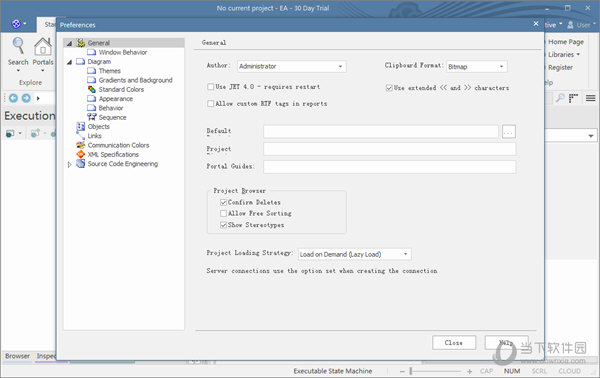Viewport: 600px width, 378px height.
Task: Switch to the Browser tab
Action: pos(17,356)
